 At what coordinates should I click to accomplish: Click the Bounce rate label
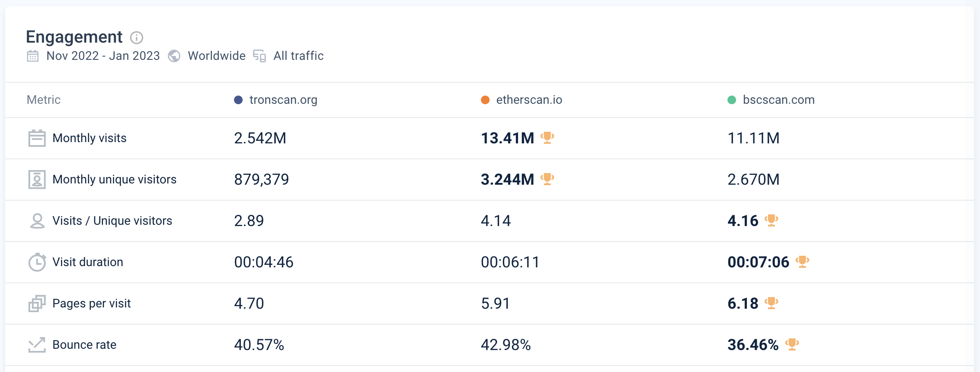84,345
